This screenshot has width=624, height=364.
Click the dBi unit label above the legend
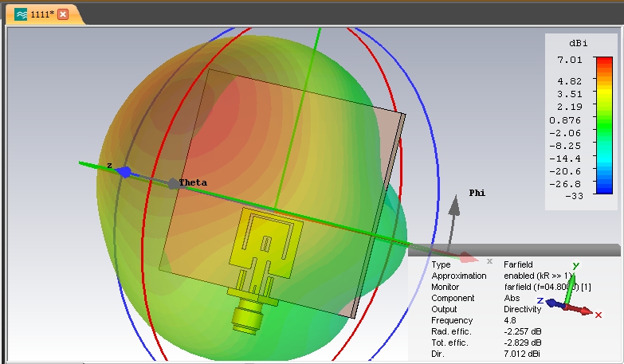[579, 42]
